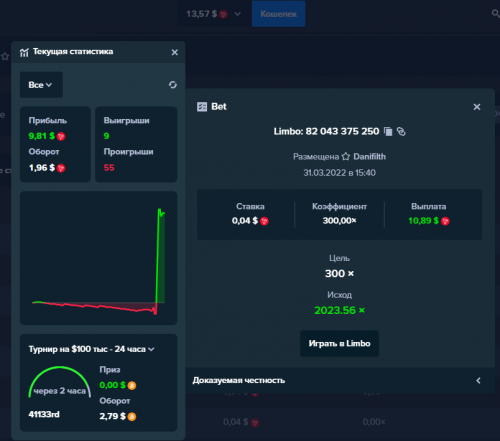Expand the Доказуемая честность section
500x441 pixels.
pos(339,380)
